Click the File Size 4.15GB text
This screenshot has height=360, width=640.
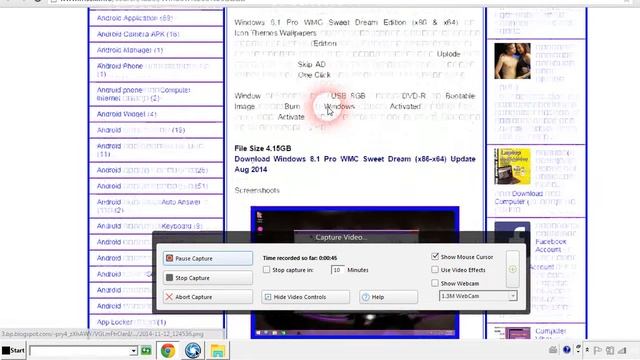coord(262,148)
